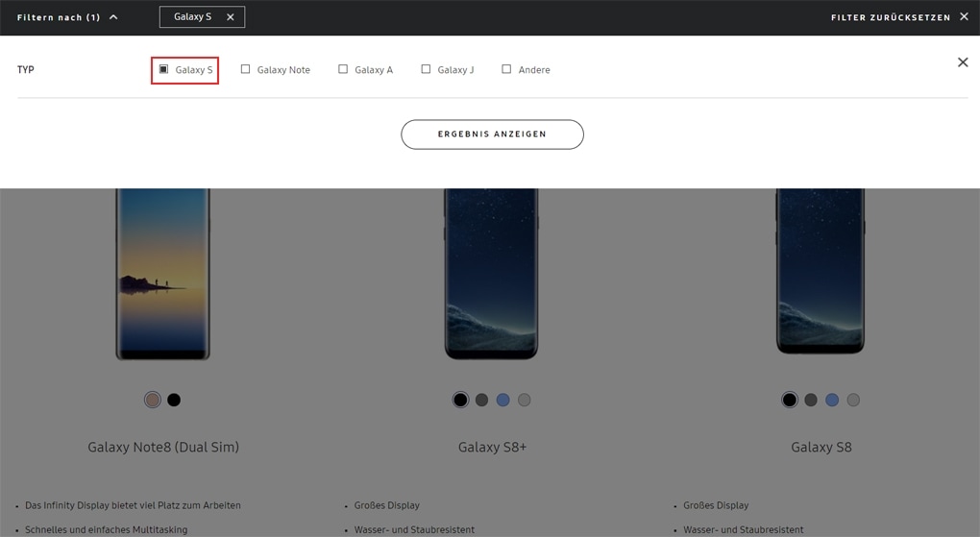Select silver color swatch for Galaxy S8
The width and height of the screenshot is (980, 537).
853,400
